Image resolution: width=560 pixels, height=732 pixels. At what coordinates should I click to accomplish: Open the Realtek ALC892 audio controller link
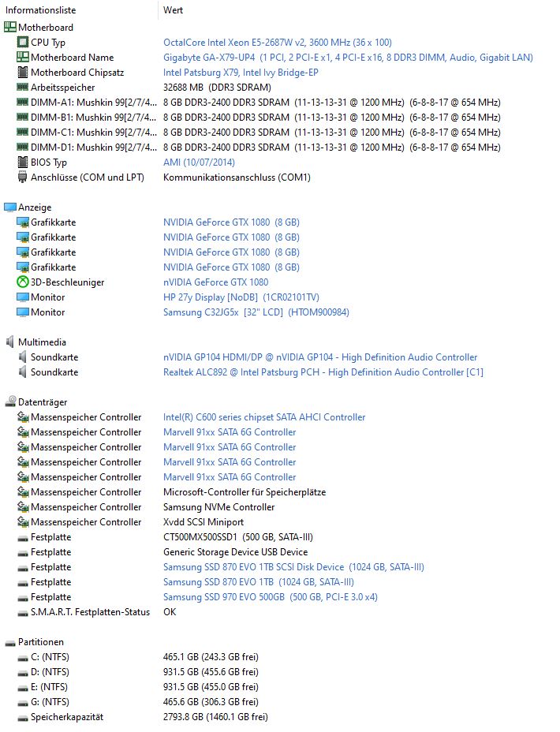(x=323, y=372)
